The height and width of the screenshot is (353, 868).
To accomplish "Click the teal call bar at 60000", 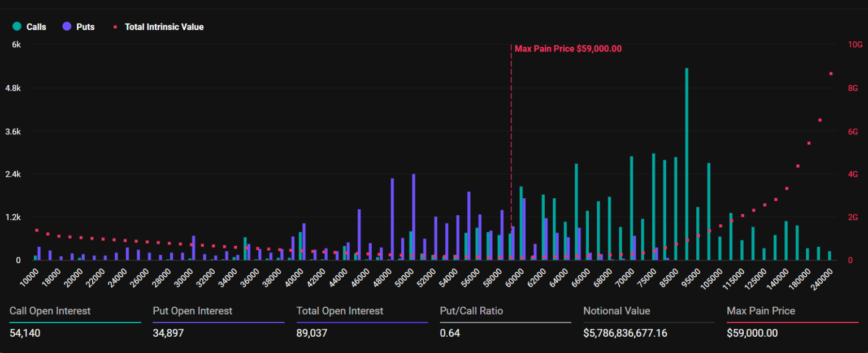I will pos(521,223).
